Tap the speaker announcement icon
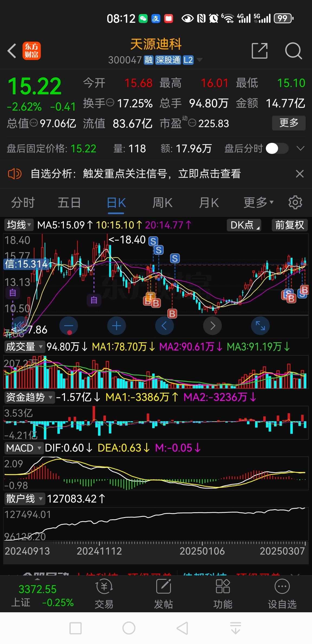The image size is (312, 644). click(x=15, y=174)
